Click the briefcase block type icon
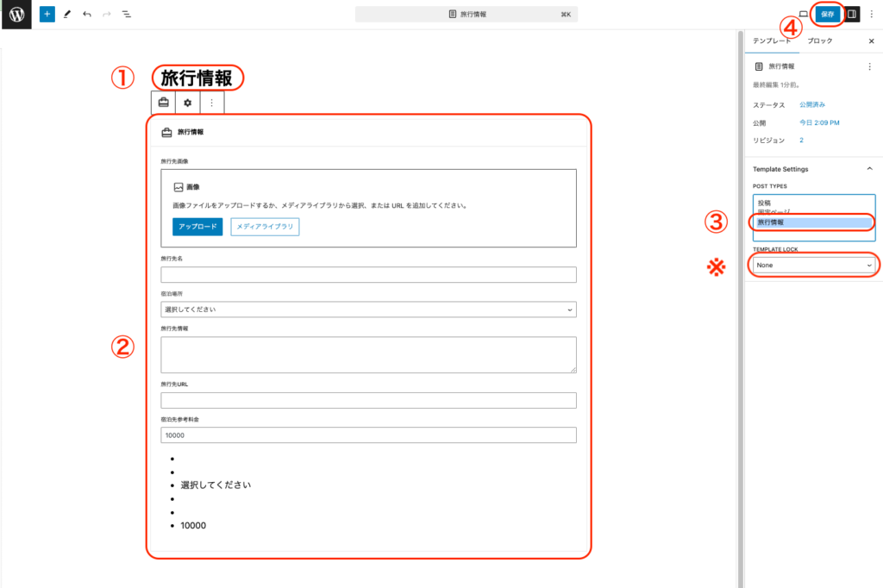883x588 pixels. (163, 103)
